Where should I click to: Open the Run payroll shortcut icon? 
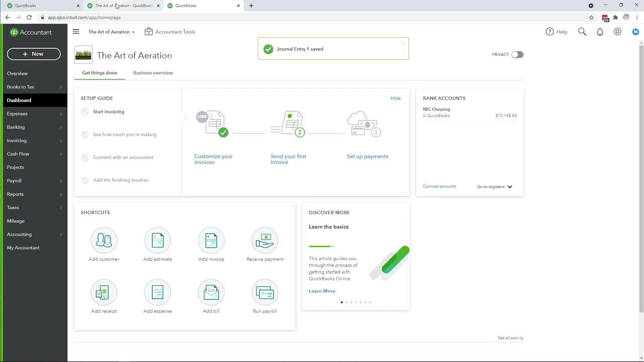(265, 292)
